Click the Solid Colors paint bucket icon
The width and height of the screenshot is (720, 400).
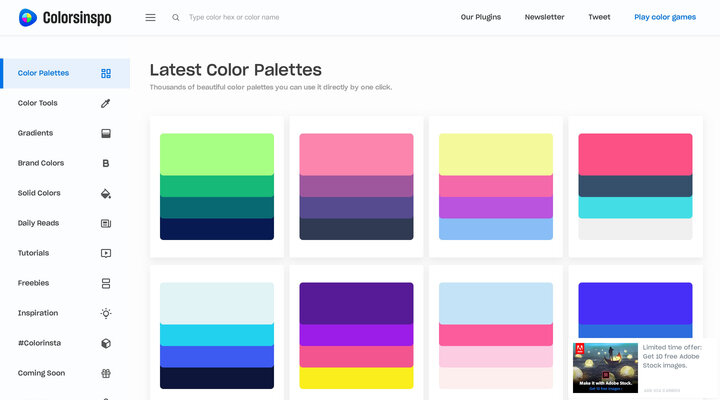click(x=106, y=193)
